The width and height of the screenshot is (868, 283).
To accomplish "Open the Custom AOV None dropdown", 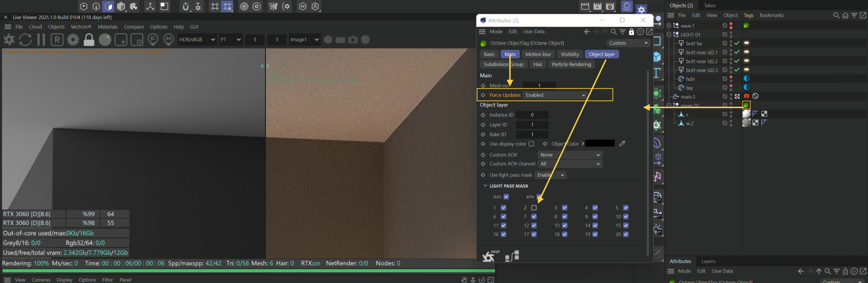I will click(570, 155).
